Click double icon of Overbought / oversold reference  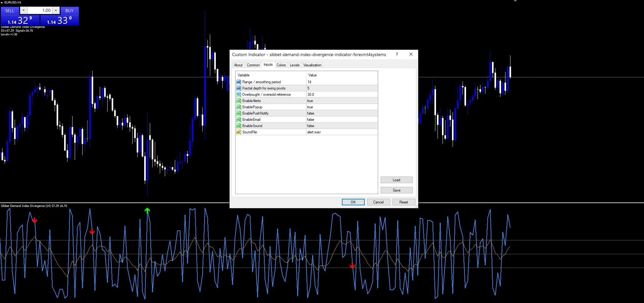pos(239,95)
